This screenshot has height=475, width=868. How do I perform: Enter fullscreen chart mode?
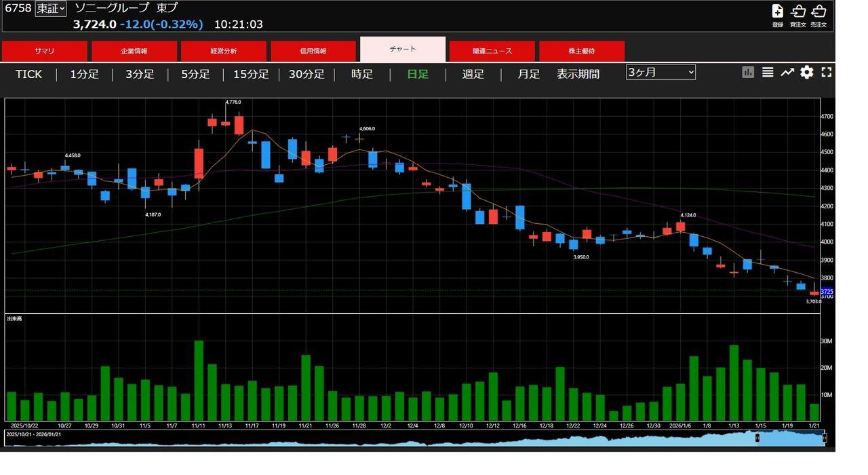tap(826, 72)
